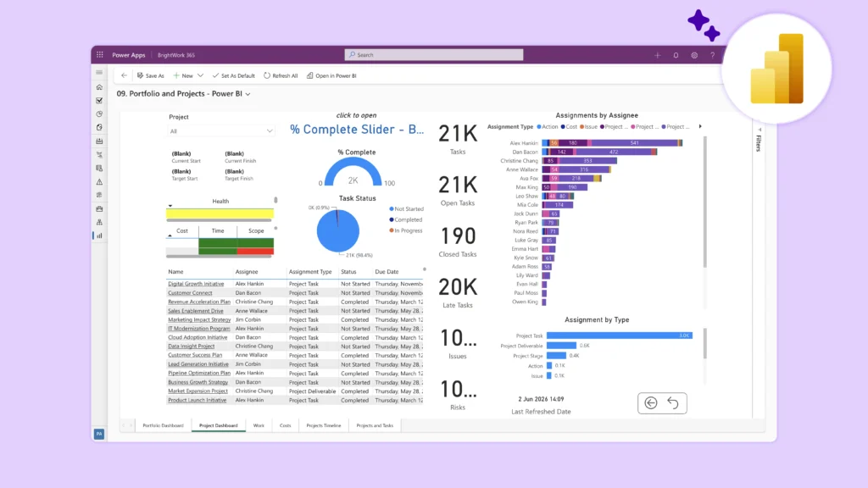Click the back arrow in the command bar
Image resolution: width=868 pixels, height=488 pixels.
124,75
